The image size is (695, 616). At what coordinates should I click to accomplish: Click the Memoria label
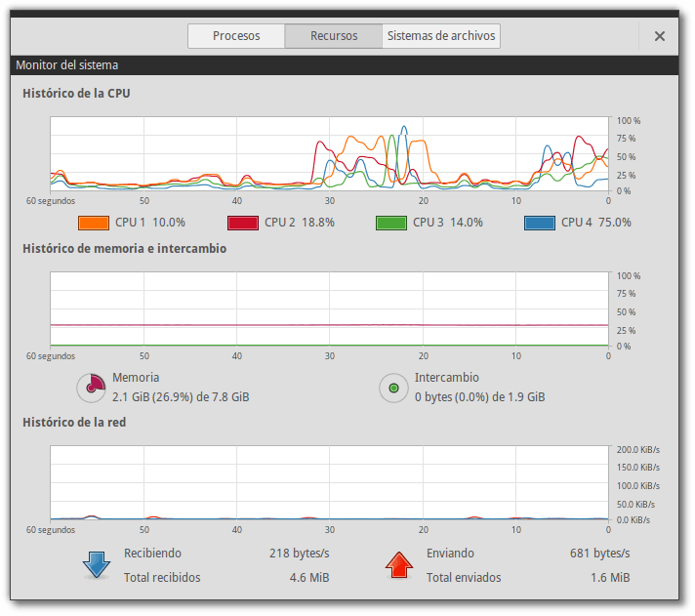[x=136, y=378]
